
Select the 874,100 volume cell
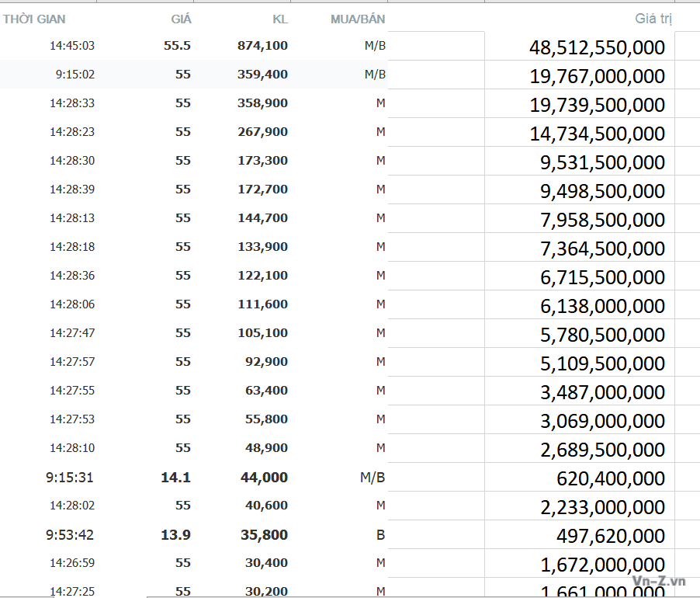262,46
